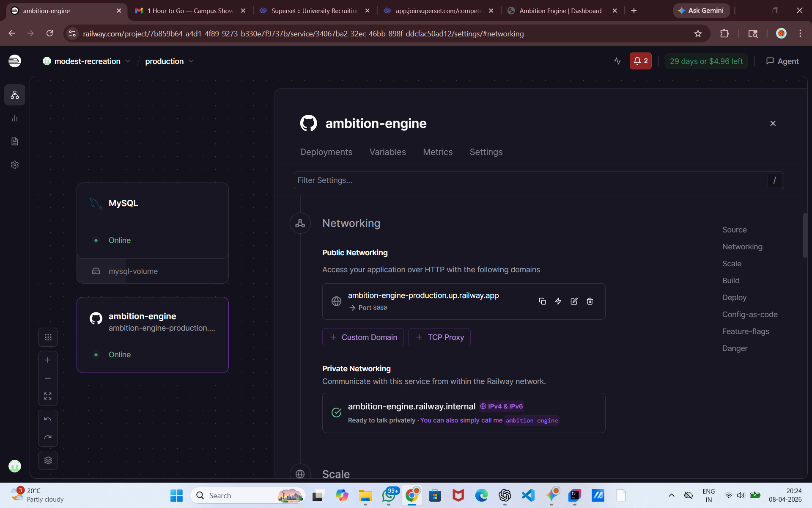Add a TCP Proxy

point(439,337)
